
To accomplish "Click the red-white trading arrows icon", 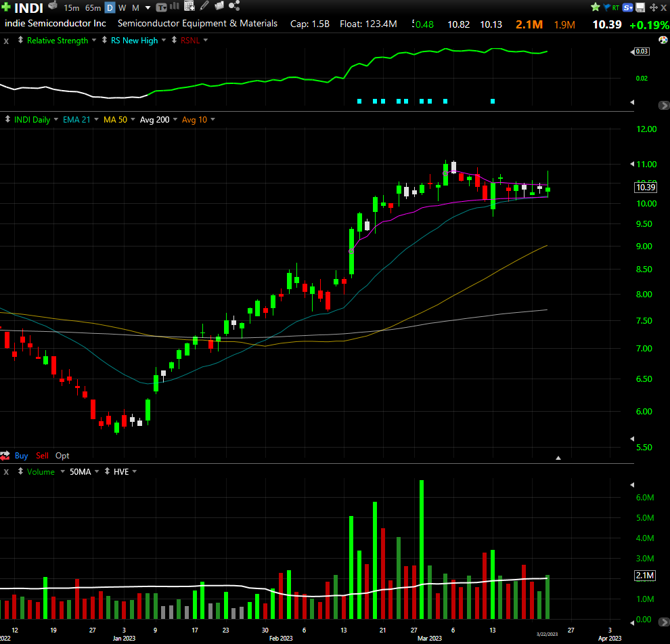I will (5, 456).
